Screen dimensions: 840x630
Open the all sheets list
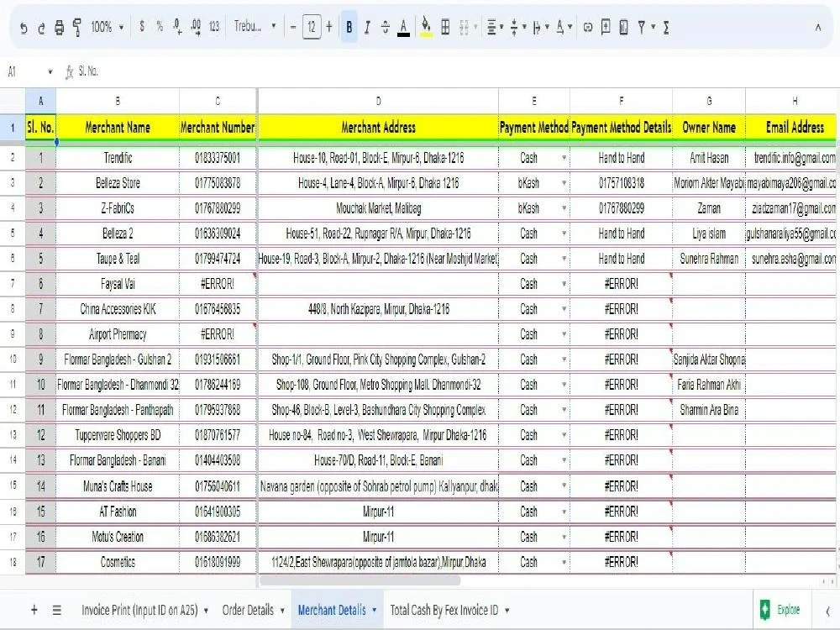(x=57, y=610)
